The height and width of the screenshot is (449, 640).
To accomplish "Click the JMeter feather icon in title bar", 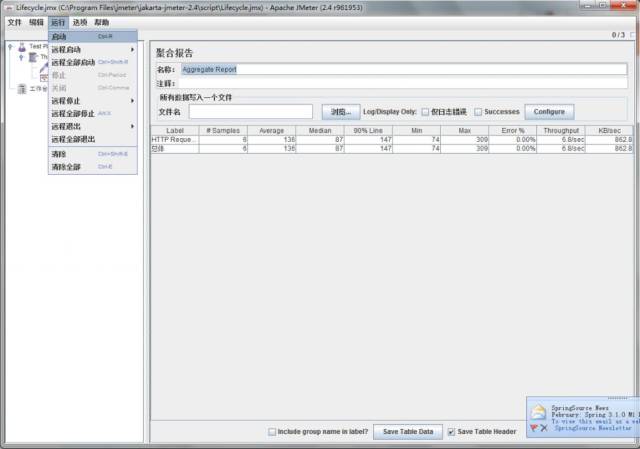I will [x=8, y=8].
